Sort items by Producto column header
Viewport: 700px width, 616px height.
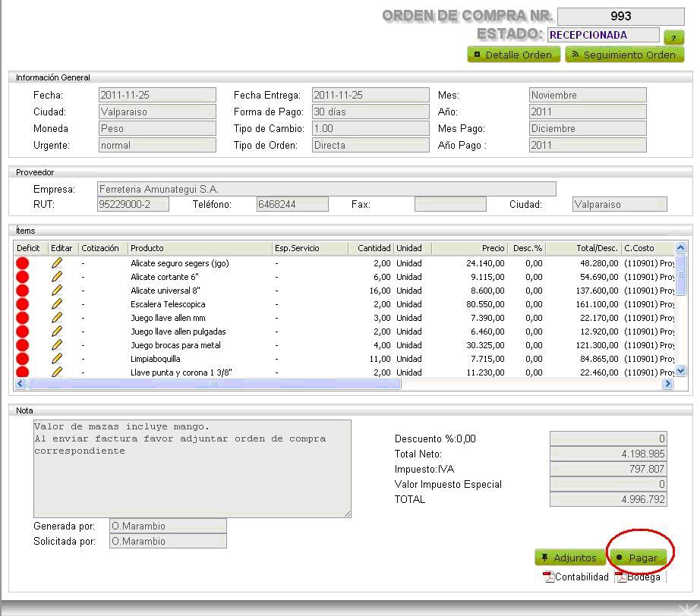pyautogui.click(x=147, y=248)
